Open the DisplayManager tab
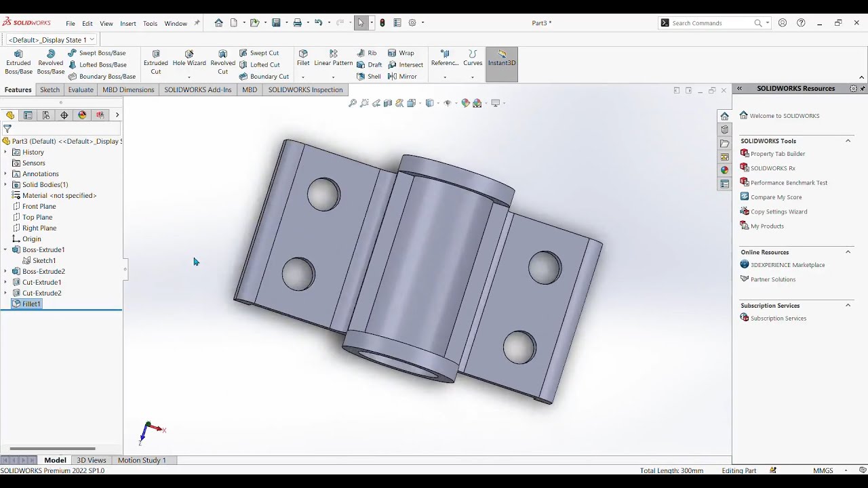 [82, 115]
